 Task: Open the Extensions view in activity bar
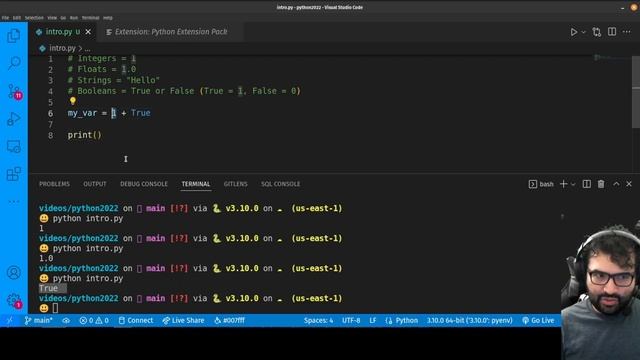13,174
